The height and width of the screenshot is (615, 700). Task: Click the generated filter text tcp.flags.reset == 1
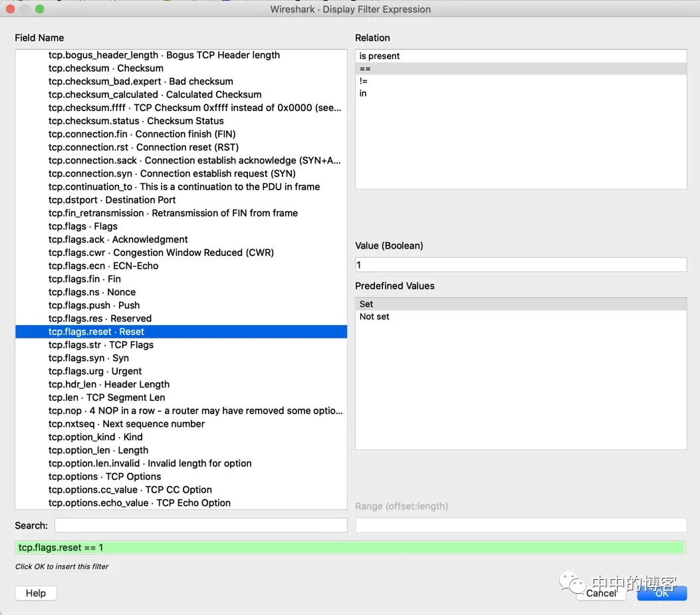[60, 548]
